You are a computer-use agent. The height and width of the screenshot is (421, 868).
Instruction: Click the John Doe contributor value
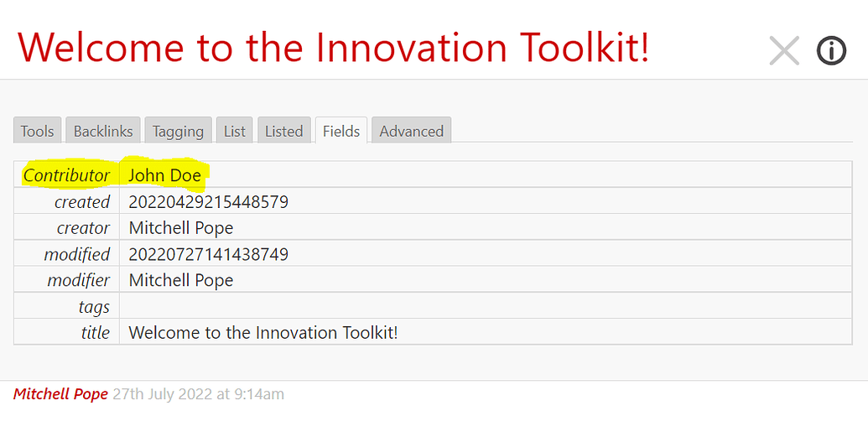tap(165, 175)
